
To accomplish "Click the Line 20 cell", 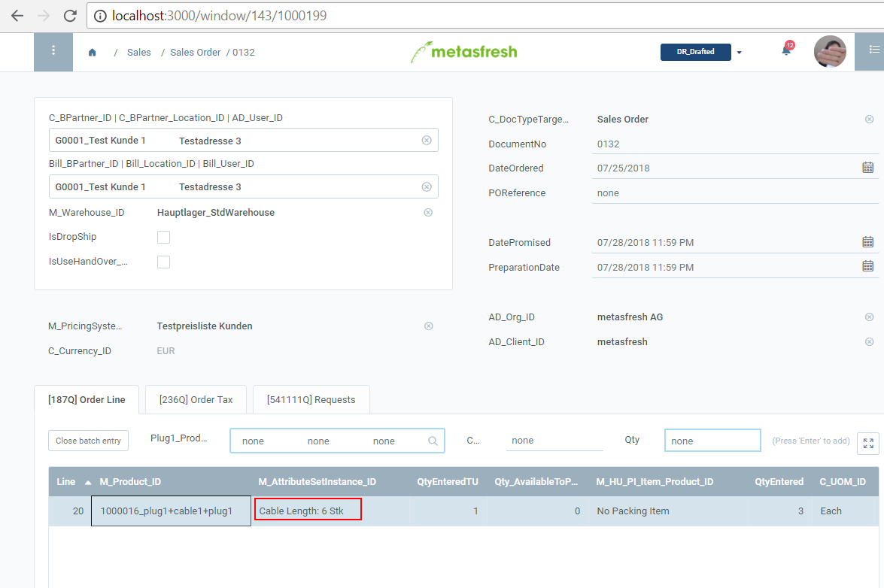I will click(70, 511).
